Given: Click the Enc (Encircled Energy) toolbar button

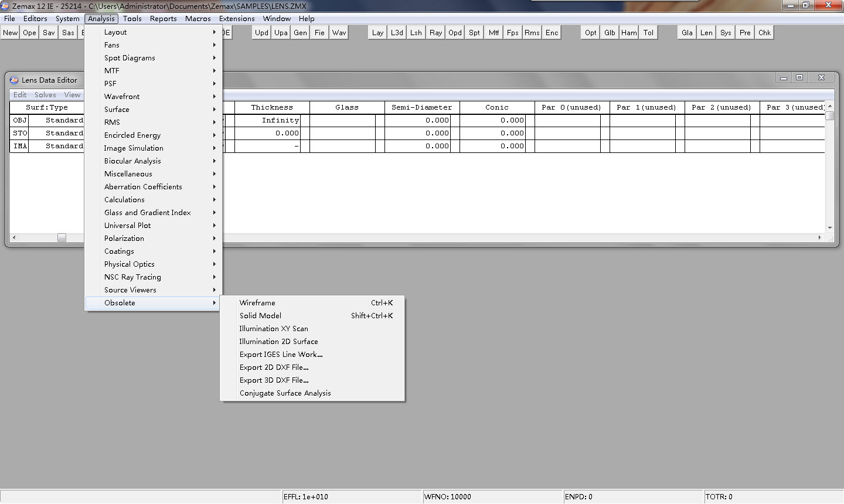Looking at the screenshot, I should point(552,33).
